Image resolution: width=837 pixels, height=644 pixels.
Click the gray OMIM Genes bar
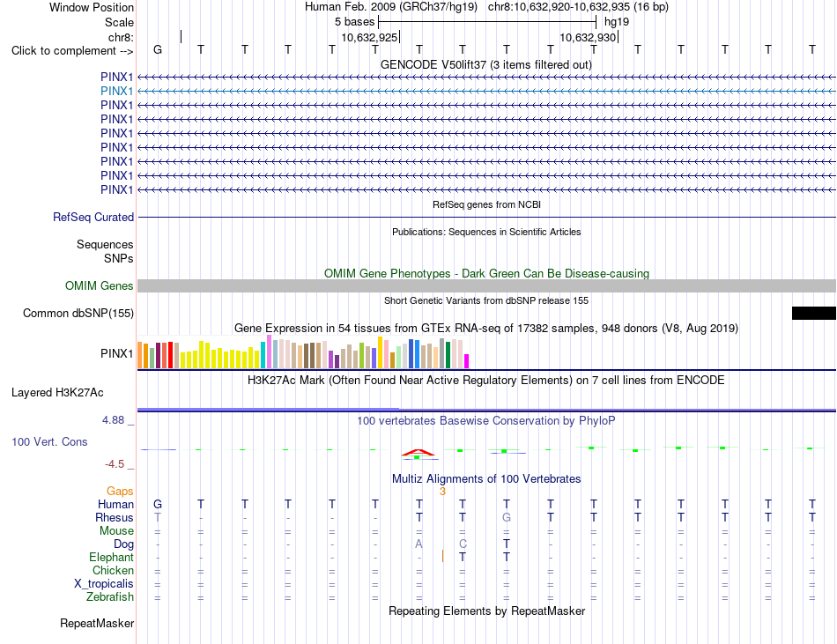[486, 286]
